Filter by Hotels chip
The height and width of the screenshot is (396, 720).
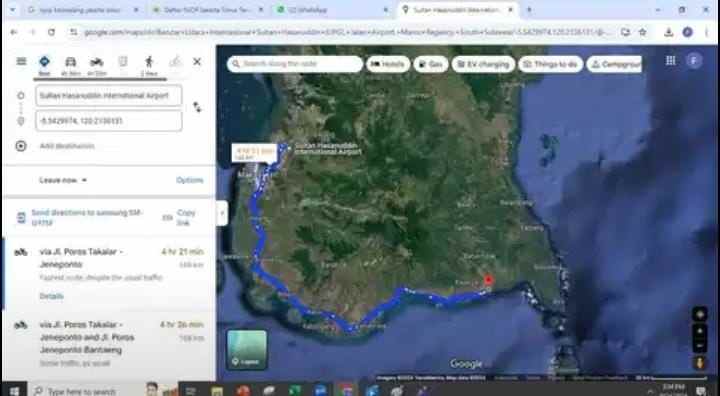tap(388, 64)
